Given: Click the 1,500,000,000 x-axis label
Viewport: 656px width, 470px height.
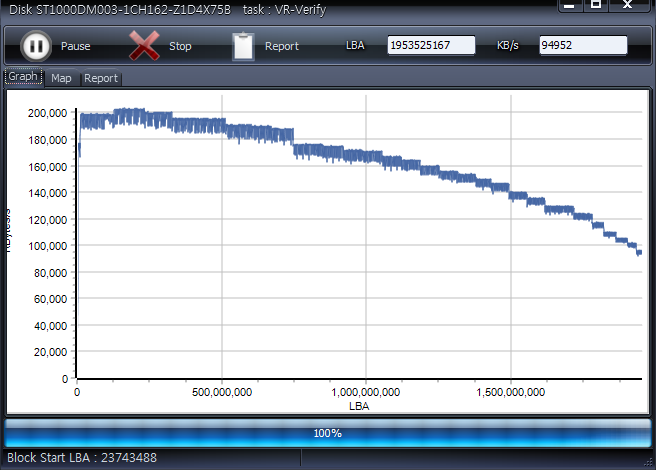Looking at the screenshot, I should coord(510,392).
